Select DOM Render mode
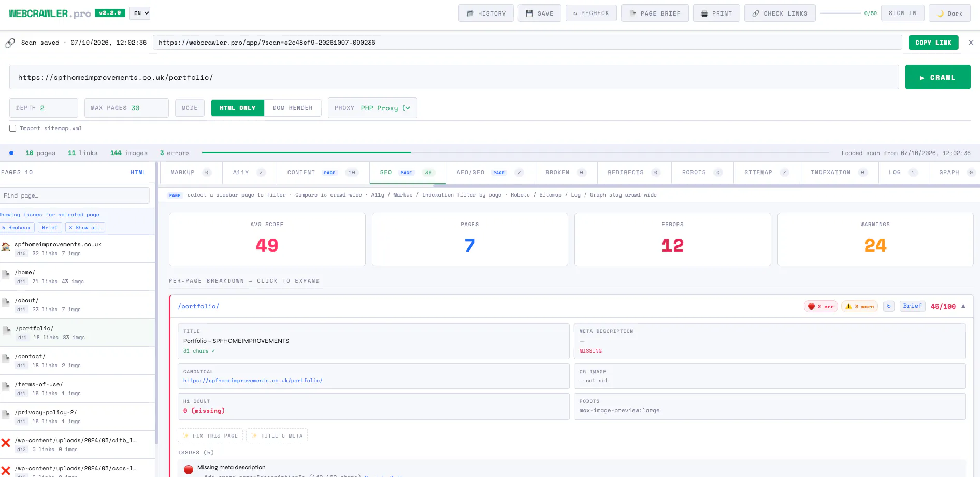The width and height of the screenshot is (980, 477). point(293,108)
